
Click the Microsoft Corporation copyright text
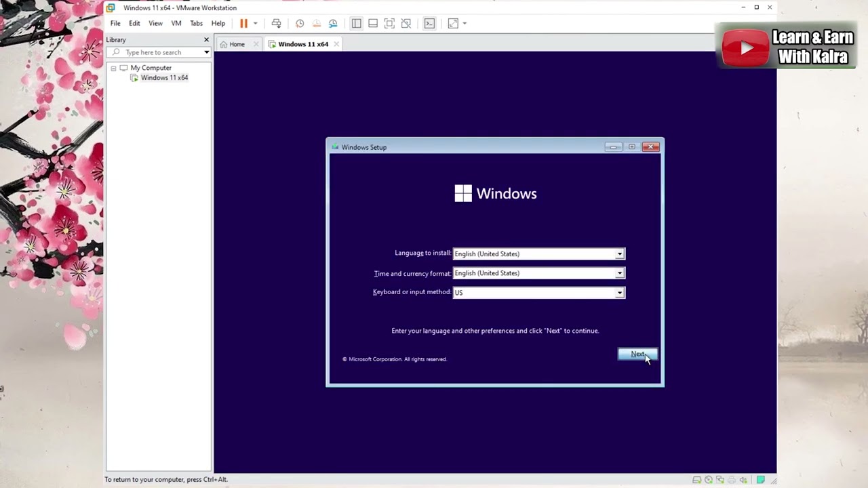pyautogui.click(x=395, y=359)
